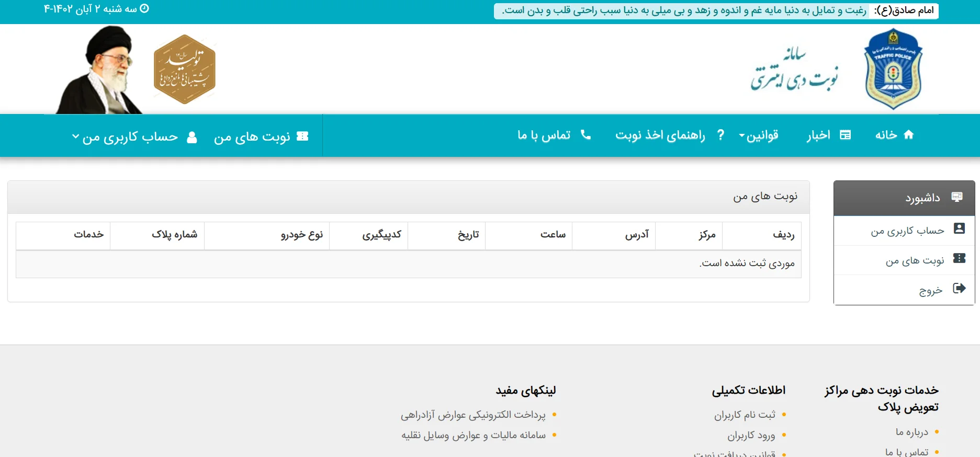
Task: Click the خدمات column header
Action: (x=63, y=235)
